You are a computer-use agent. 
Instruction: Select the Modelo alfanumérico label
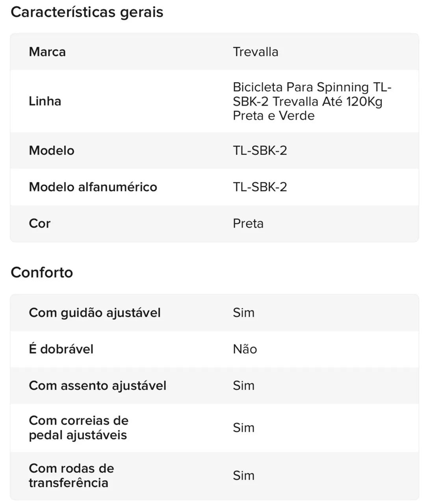point(93,187)
